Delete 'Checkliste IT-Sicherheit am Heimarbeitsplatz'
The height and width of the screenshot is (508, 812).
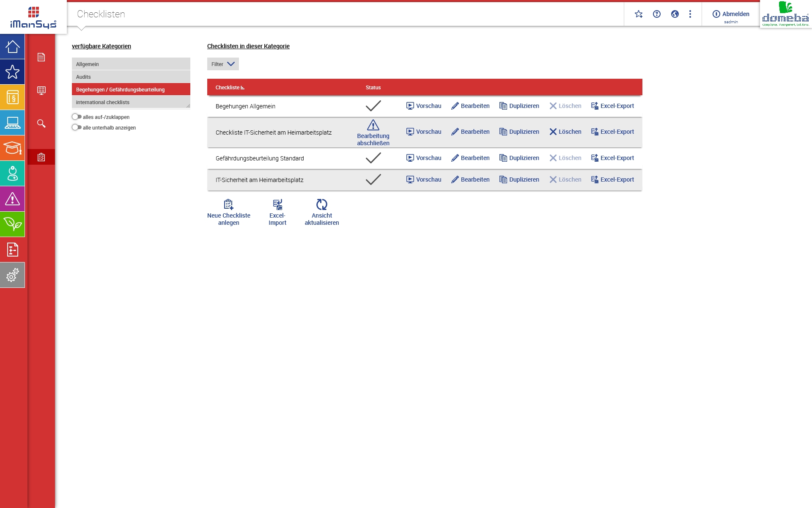coord(565,132)
